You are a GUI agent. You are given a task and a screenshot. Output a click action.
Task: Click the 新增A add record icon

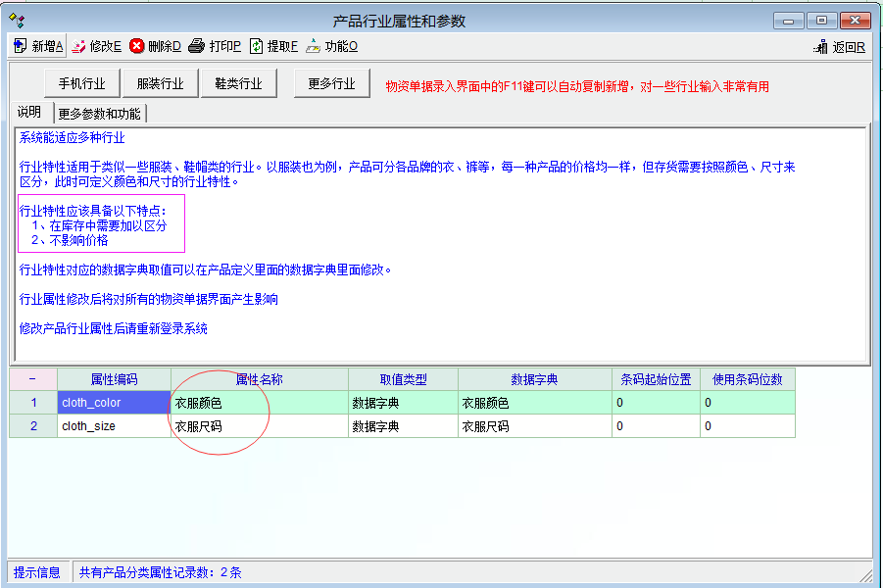(21, 46)
